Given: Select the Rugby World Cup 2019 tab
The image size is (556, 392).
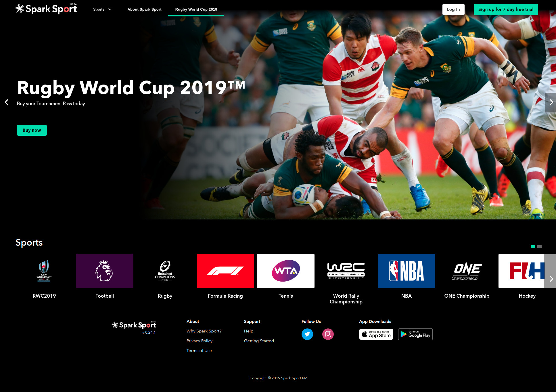Looking at the screenshot, I should 196,9.
